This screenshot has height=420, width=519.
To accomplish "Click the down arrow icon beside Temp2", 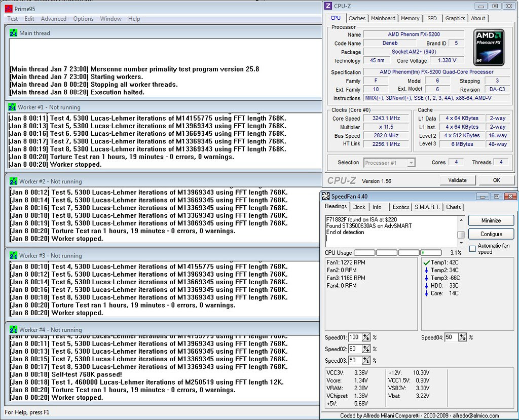I will coord(426,270).
